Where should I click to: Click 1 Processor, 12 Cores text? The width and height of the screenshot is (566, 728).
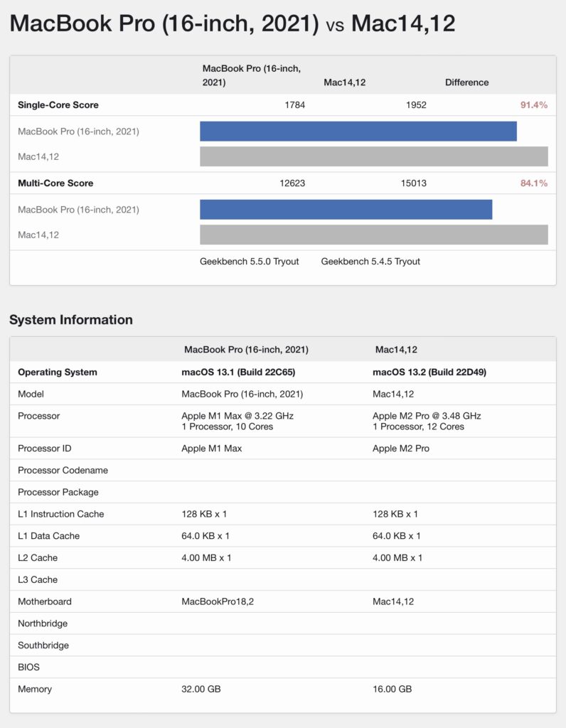418,427
